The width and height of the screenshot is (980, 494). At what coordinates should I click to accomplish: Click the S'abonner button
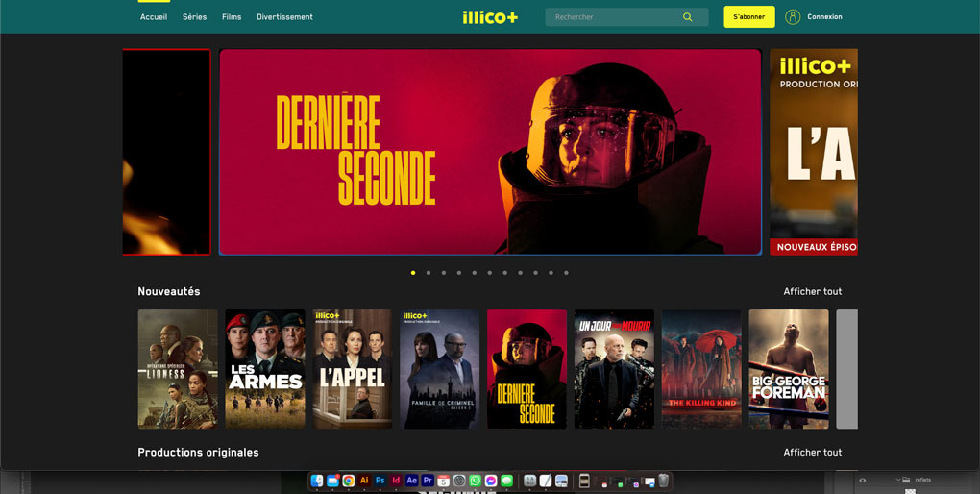pyautogui.click(x=749, y=17)
